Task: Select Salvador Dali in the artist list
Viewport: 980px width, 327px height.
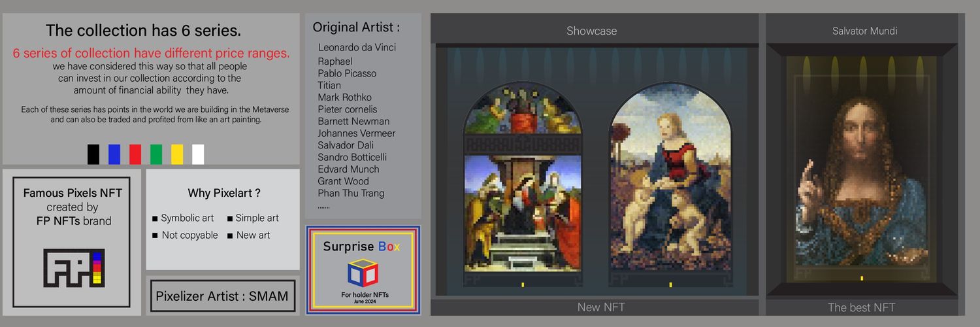Action: (345, 145)
